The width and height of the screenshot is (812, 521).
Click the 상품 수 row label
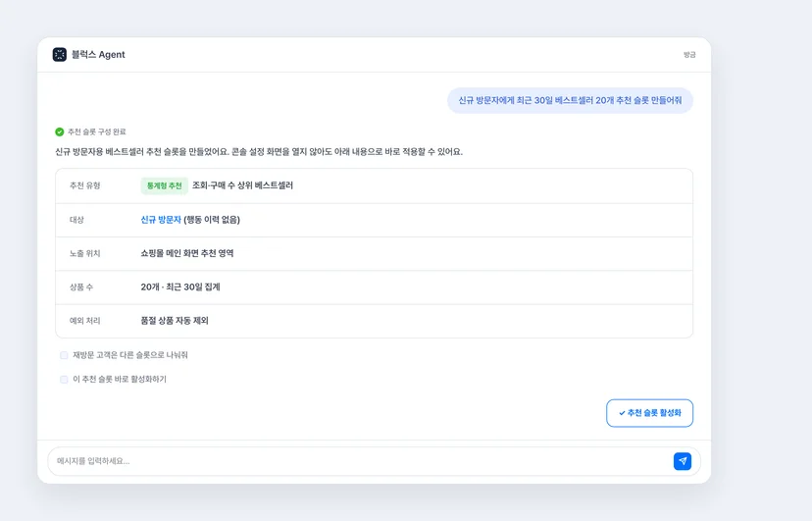81,287
